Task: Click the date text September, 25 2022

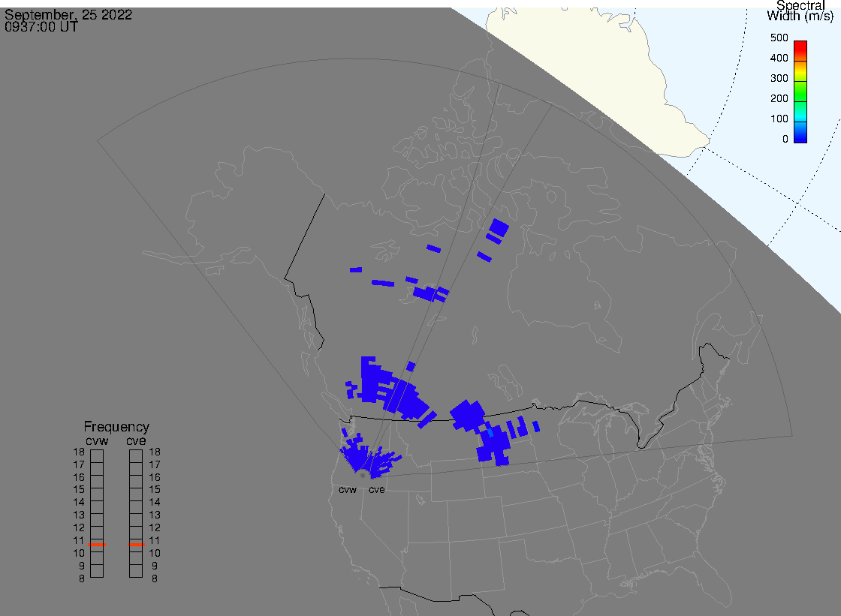Action: pyautogui.click(x=68, y=14)
